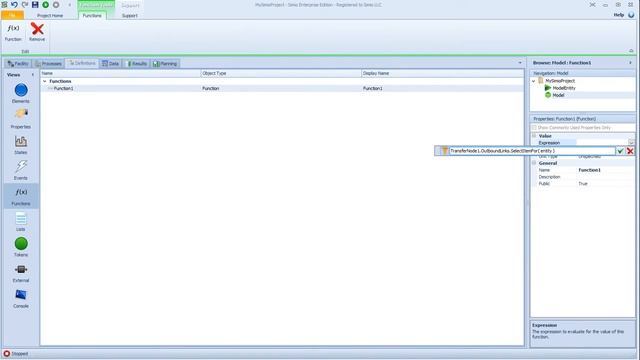Image resolution: width=640 pixels, height=360 pixels.
Task: Open the Console view
Action: click(21, 298)
